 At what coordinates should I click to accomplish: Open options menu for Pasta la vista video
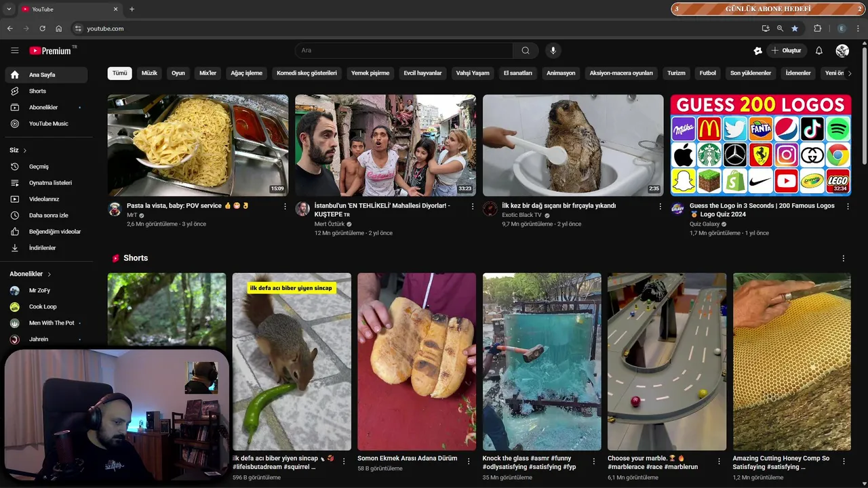point(285,206)
